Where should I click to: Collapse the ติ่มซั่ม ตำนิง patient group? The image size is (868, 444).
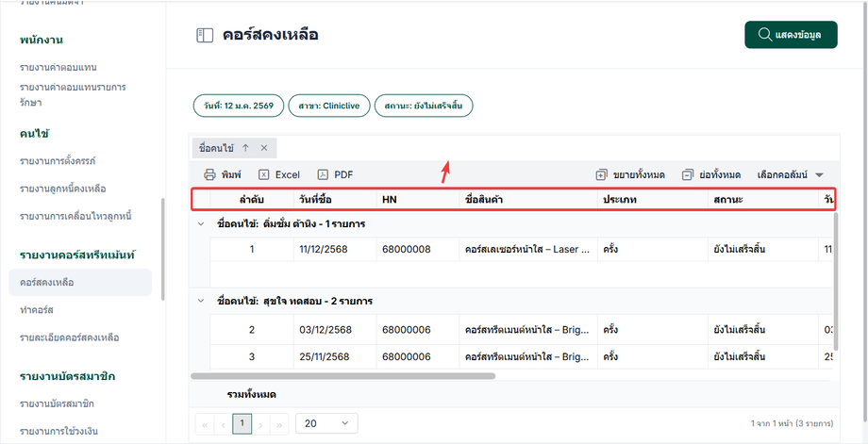[x=200, y=224]
